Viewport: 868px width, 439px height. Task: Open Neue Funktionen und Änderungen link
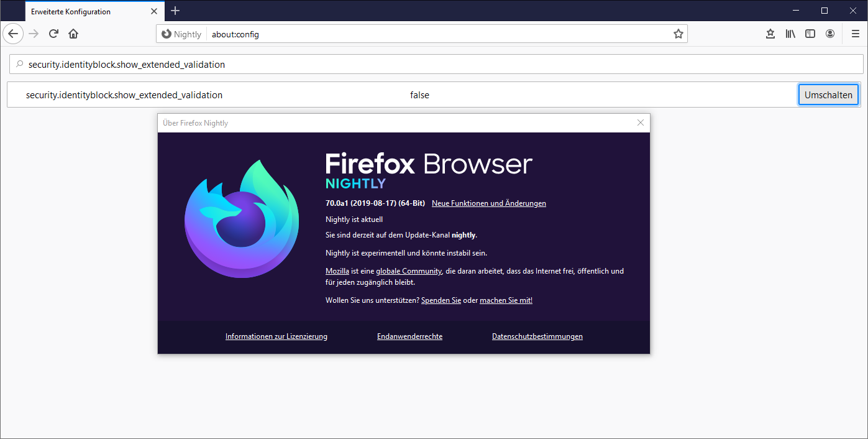(x=489, y=203)
